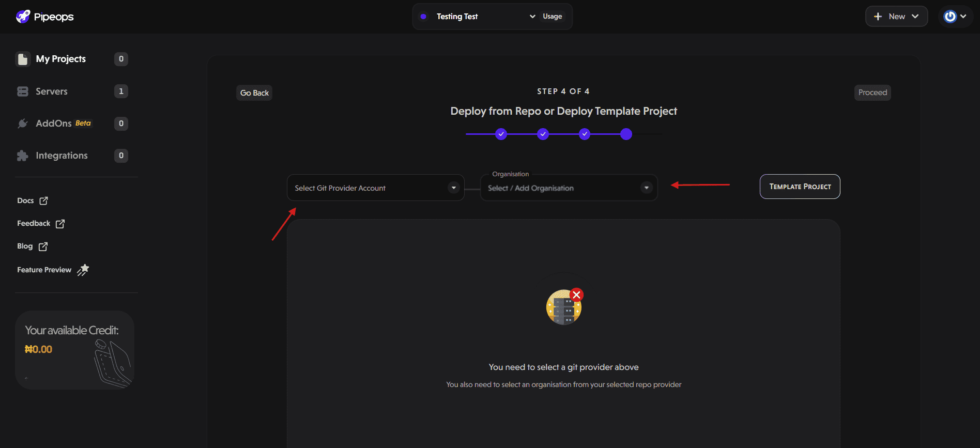980x448 pixels.
Task: Click the Go Back button
Action: (x=254, y=93)
